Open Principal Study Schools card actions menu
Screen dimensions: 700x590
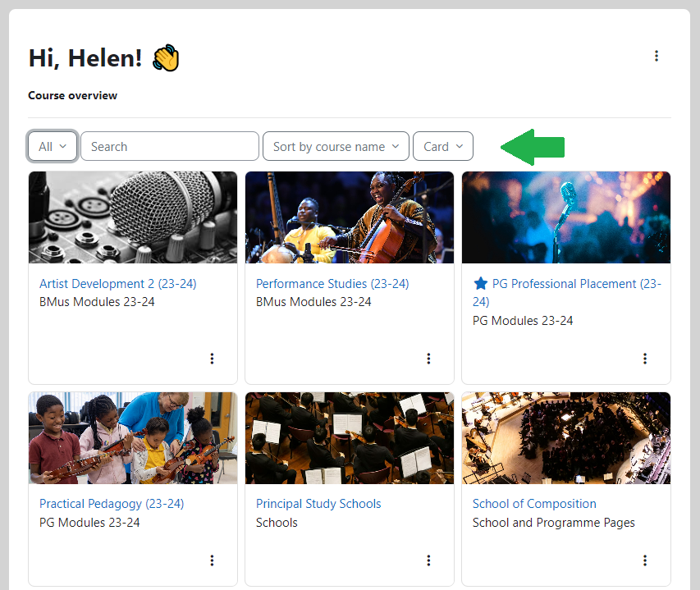pos(428,560)
